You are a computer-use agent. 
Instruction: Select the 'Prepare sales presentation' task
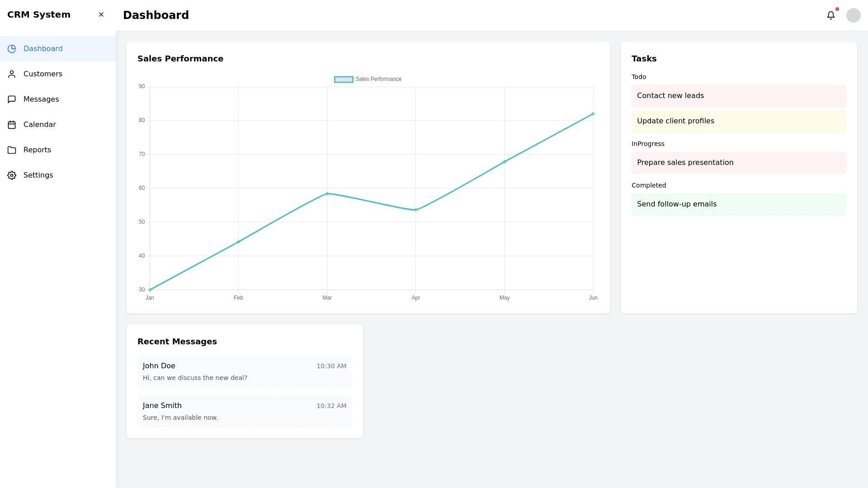(x=738, y=163)
